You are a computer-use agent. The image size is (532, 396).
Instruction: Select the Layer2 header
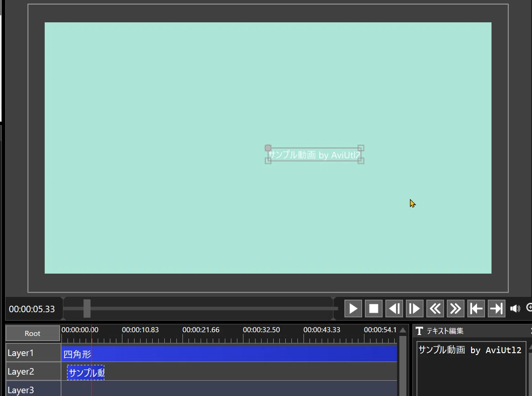coord(33,371)
